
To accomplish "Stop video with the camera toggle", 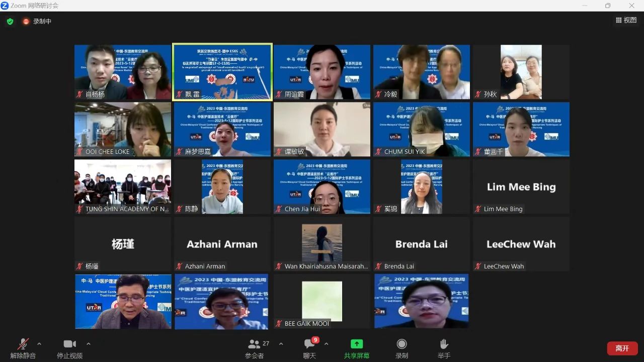I will pos(69,344).
